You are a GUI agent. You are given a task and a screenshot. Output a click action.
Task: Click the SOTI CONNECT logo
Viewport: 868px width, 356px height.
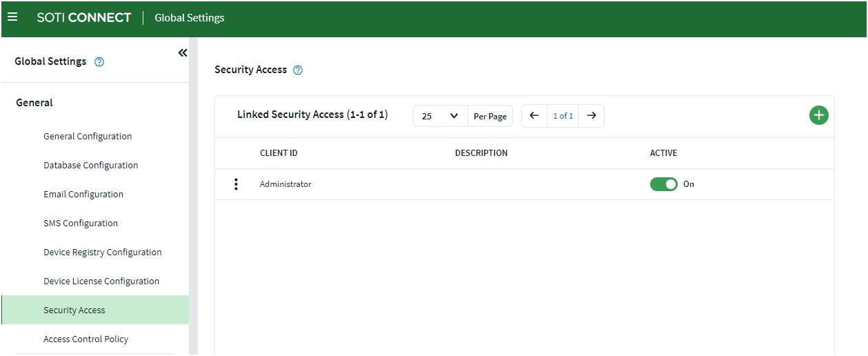coord(84,18)
